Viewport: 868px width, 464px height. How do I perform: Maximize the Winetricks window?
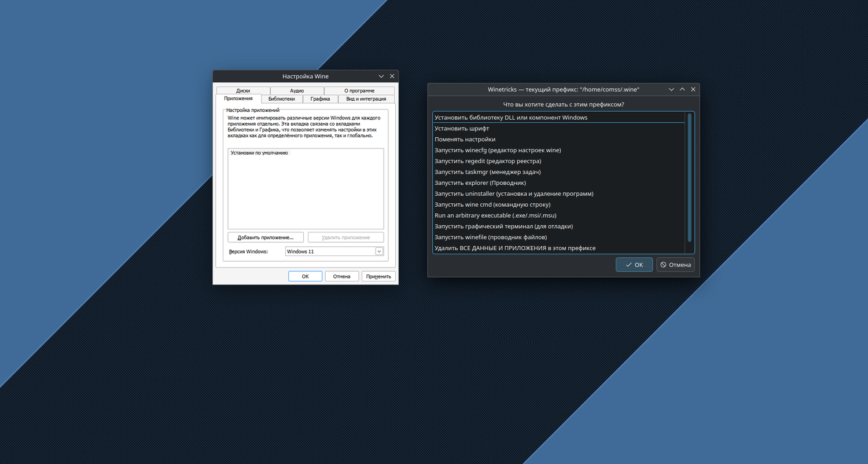682,89
